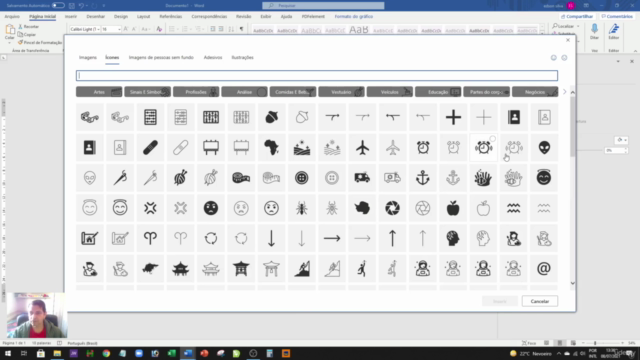Open the Windows Start menu
The width and height of the screenshot is (640, 360).
coord(8,353)
